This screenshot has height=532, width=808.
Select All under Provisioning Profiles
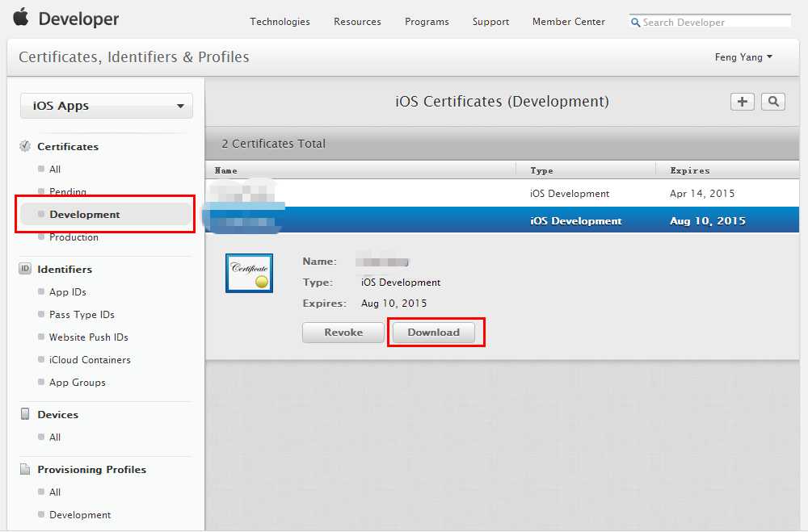pos(55,492)
